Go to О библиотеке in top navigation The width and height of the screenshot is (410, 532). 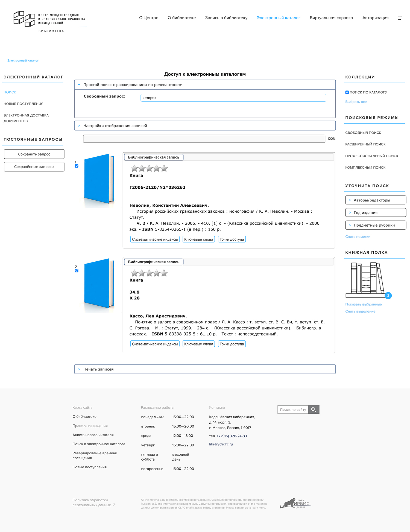[181, 18]
